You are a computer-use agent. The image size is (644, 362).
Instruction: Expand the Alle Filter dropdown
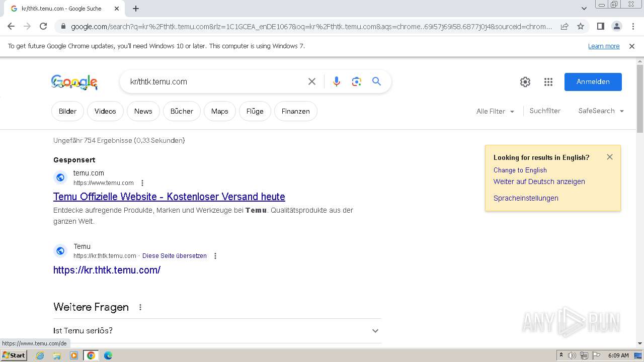(495, 111)
